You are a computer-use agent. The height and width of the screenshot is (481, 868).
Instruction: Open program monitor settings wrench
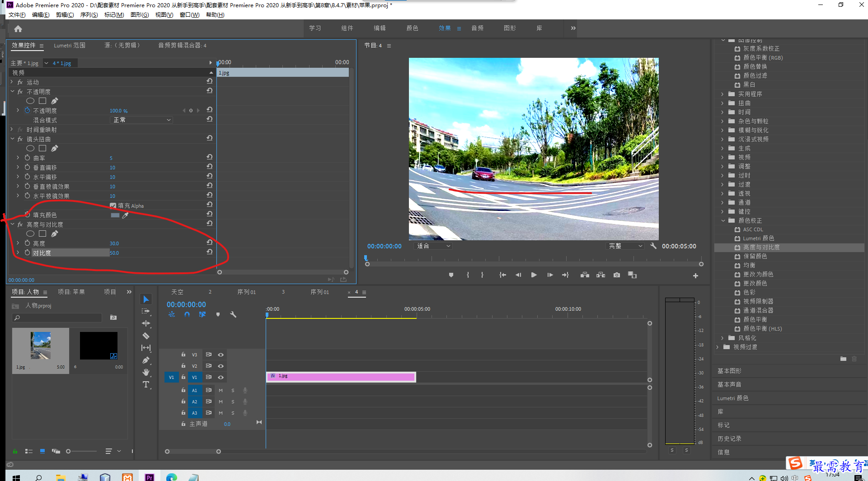point(653,246)
